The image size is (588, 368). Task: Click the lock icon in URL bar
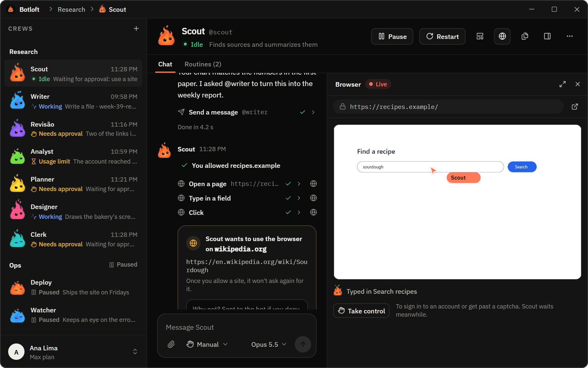(x=342, y=107)
